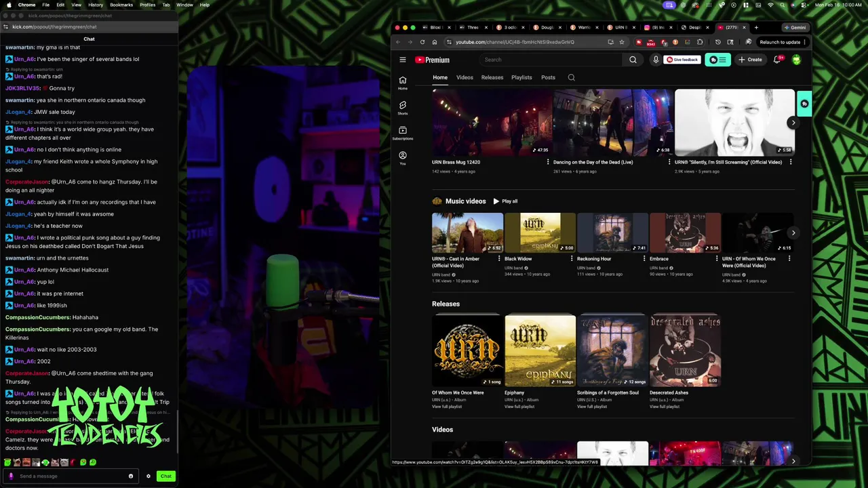This screenshot has width=868, height=488.
Task: Open emoji picker in chat input
Action: (131, 476)
